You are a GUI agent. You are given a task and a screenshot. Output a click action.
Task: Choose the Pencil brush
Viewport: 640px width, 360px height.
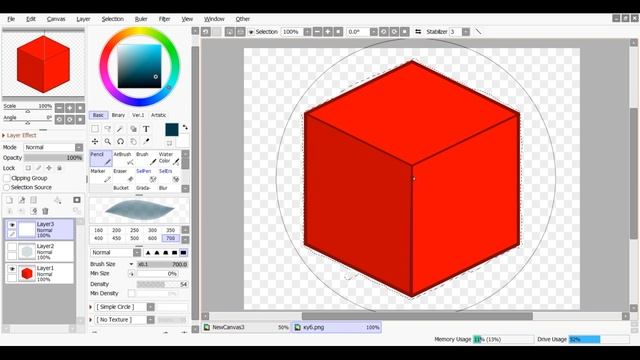coord(101,158)
